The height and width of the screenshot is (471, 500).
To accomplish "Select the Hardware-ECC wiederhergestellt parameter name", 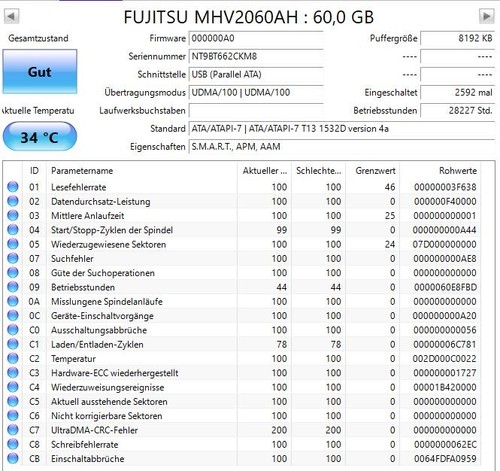I will tap(115, 373).
